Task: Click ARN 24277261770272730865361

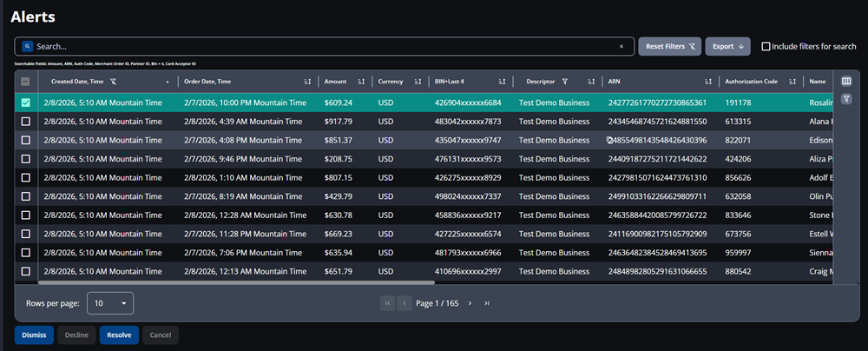Action: (x=657, y=103)
